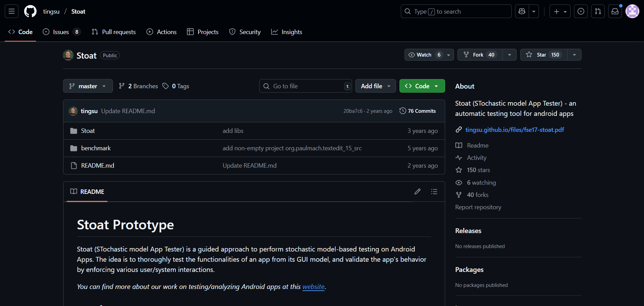Open the Actions tab
This screenshot has height=306, width=644.
(161, 32)
